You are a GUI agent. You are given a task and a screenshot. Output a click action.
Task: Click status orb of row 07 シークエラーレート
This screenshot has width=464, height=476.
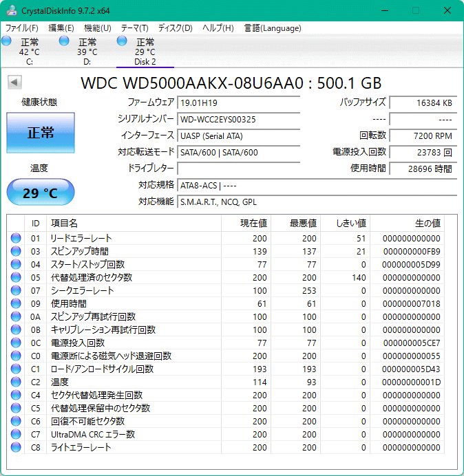click(x=16, y=290)
